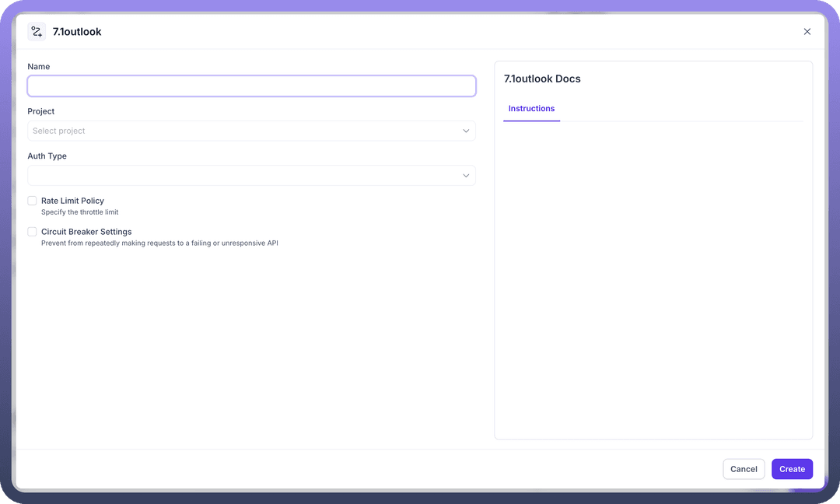
Task: Focus the Name text input
Action: (251, 86)
